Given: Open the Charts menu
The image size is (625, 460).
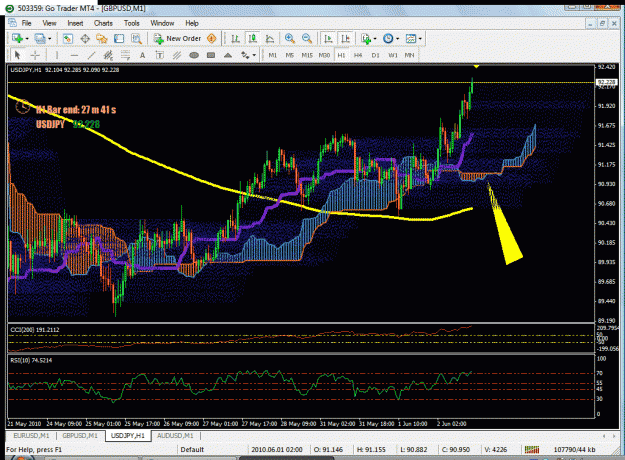Looking at the screenshot, I should [x=103, y=23].
